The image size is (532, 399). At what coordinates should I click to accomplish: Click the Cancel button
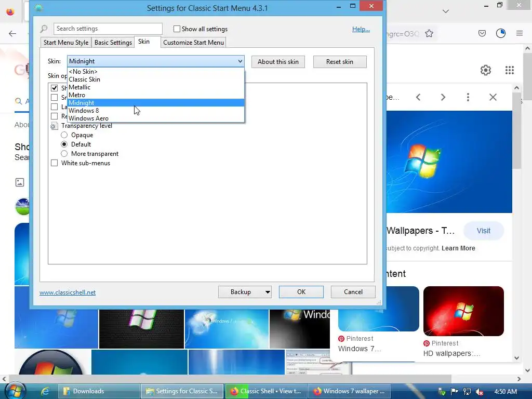(x=353, y=292)
